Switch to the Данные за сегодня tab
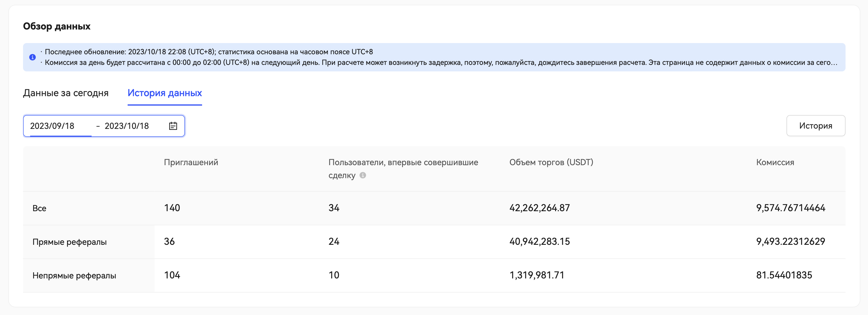 66,93
